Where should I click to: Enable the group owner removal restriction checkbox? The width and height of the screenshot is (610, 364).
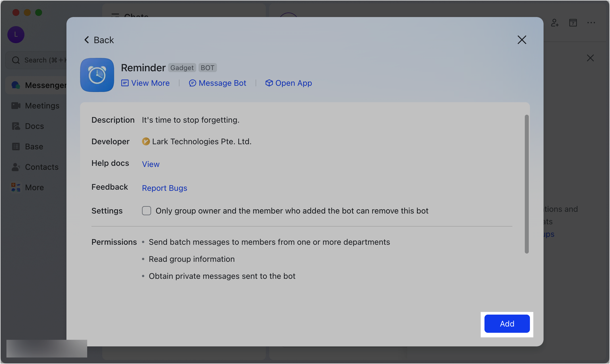(147, 211)
